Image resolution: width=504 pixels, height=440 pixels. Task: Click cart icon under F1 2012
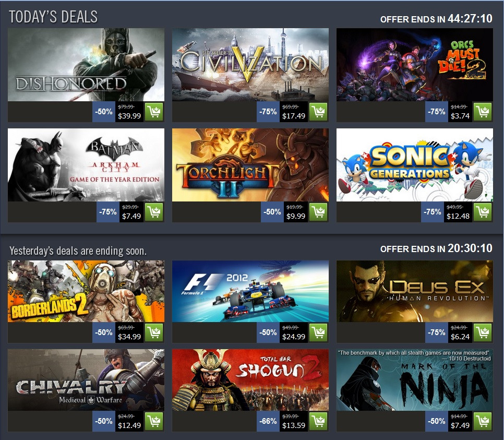[318, 332]
